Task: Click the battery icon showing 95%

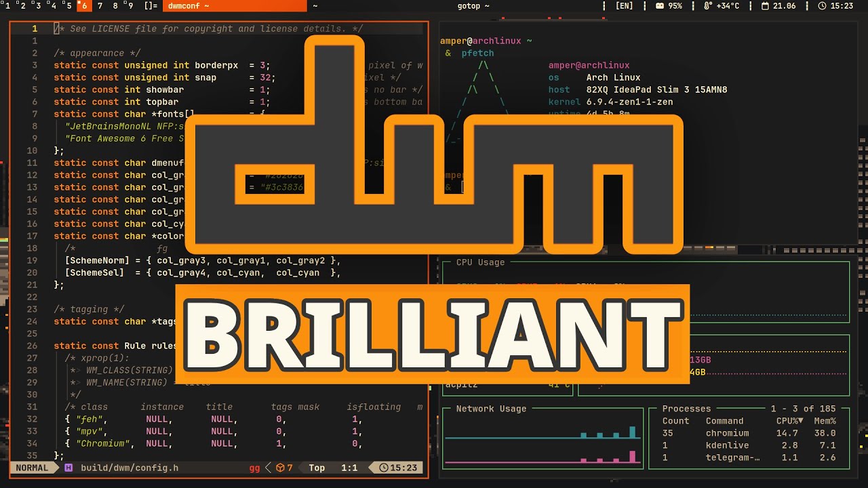Action: coord(660,5)
